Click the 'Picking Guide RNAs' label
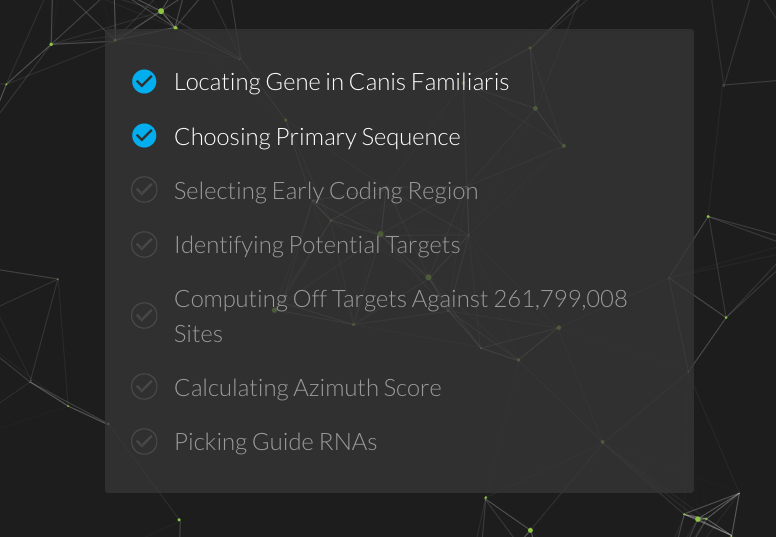Image resolution: width=776 pixels, height=537 pixels. 275,442
